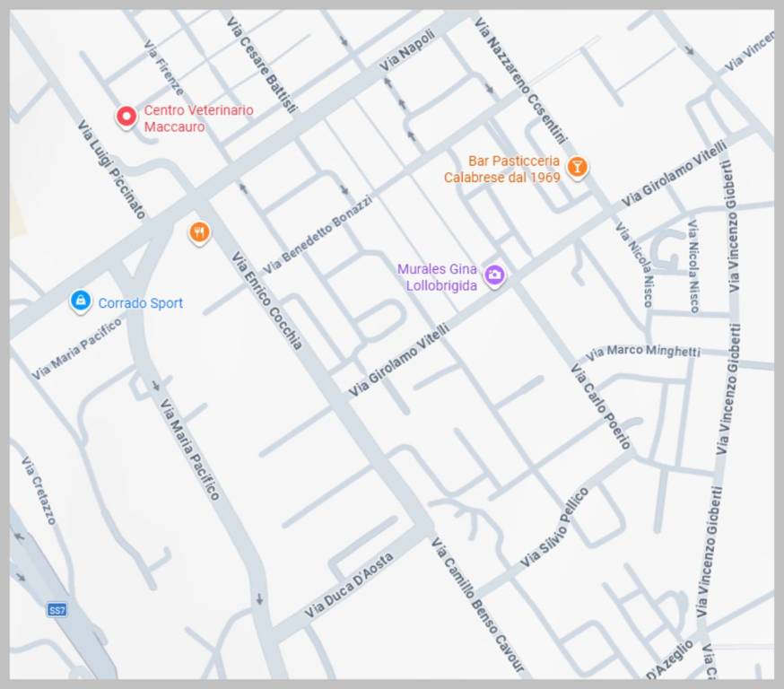This screenshot has height=689, width=784.
Task: Select the orange restaurant fork-and-knife marker
Action: pos(199,233)
